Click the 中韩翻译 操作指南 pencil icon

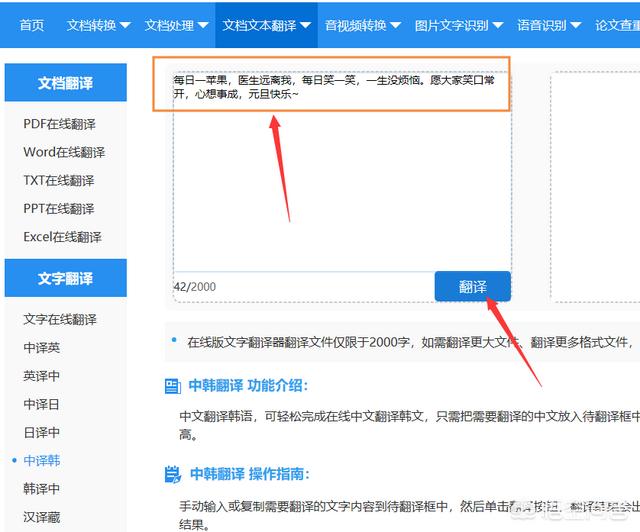tap(172, 474)
